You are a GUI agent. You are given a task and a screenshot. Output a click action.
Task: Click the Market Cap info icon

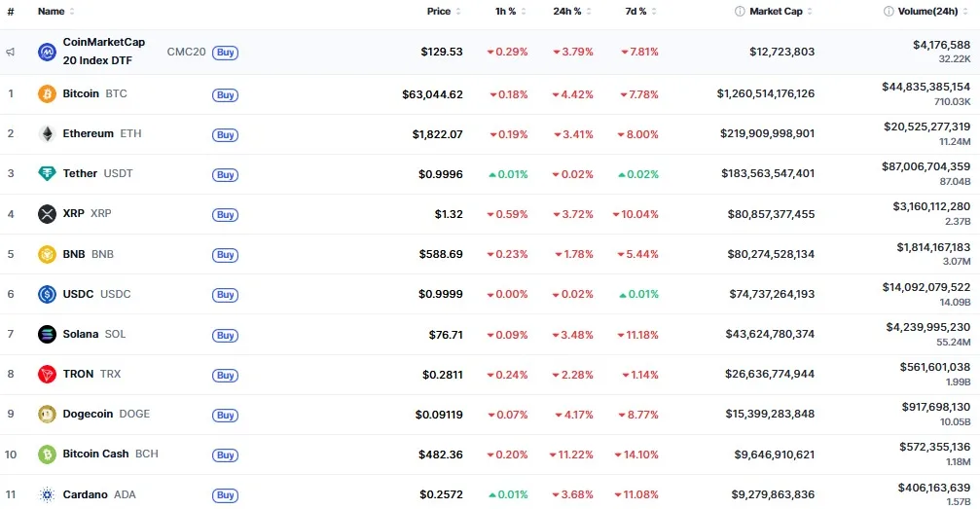740,12
